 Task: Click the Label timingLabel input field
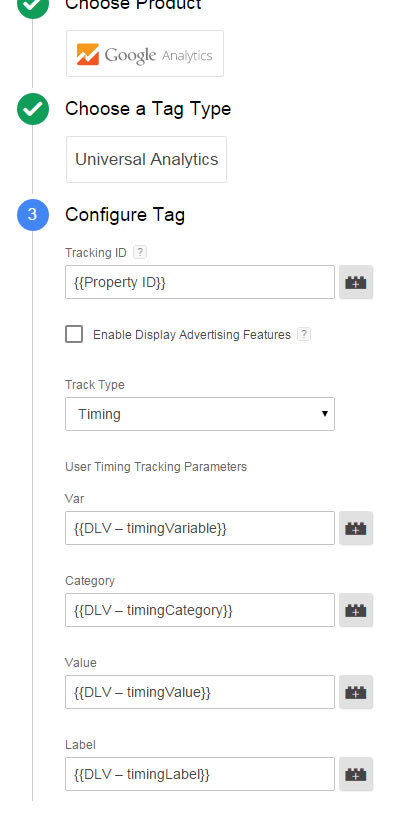point(200,775)
